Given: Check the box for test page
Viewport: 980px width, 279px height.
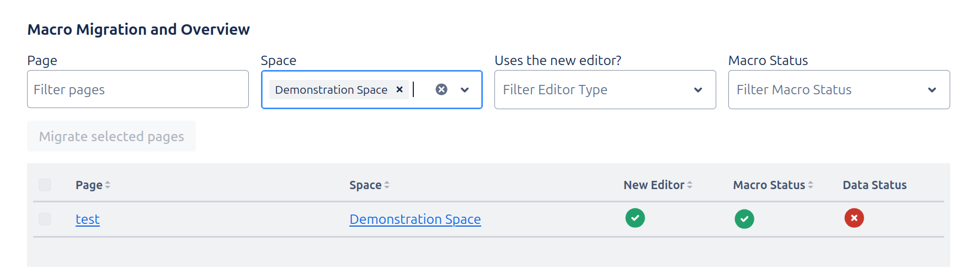Looking at the screenshot, I should click(x=45, y=219).
